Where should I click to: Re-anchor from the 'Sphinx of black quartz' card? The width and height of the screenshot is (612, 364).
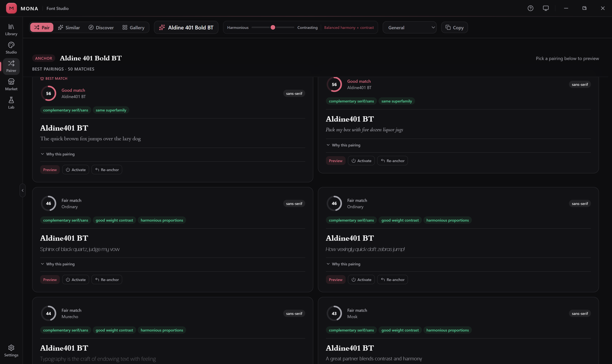click(107, 280)
